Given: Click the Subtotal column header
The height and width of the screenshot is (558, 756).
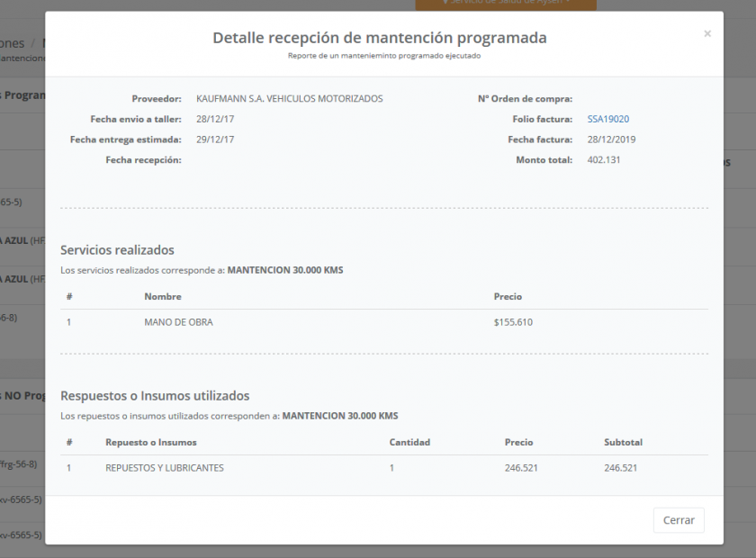Looking at the screenshot, I should tap(623, 442).
